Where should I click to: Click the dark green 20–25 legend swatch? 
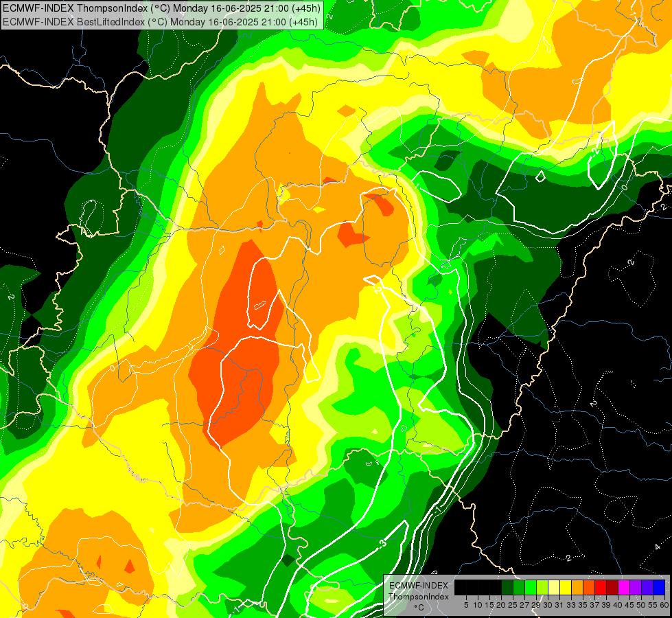tap(507, 587)
